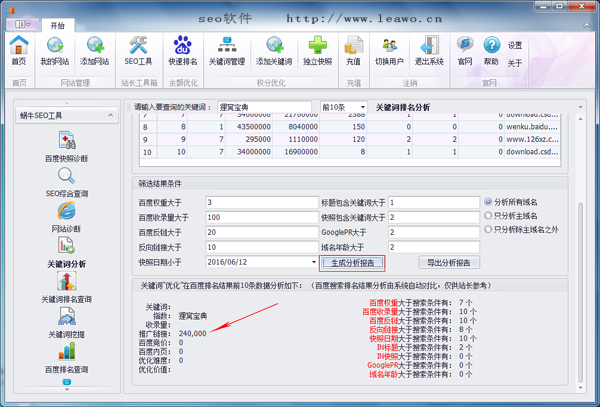Click the 生成分析报告 button
The width and height of the screenshot is (600, 407).
click(352, 263)
